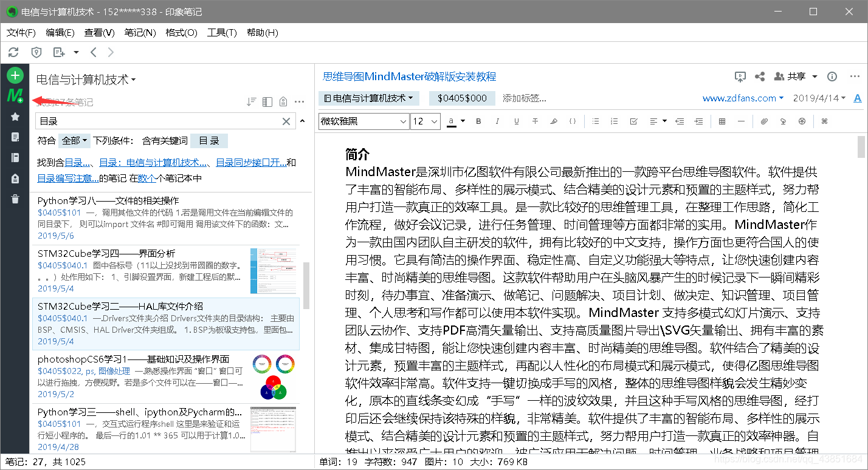The image size is (868, 470).
Task: Click the 数个 notebooks link
Action: (x=146, y=178)
